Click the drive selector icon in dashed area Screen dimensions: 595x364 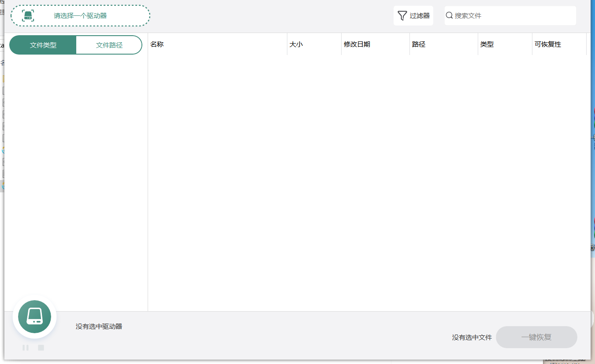(28, 15)
